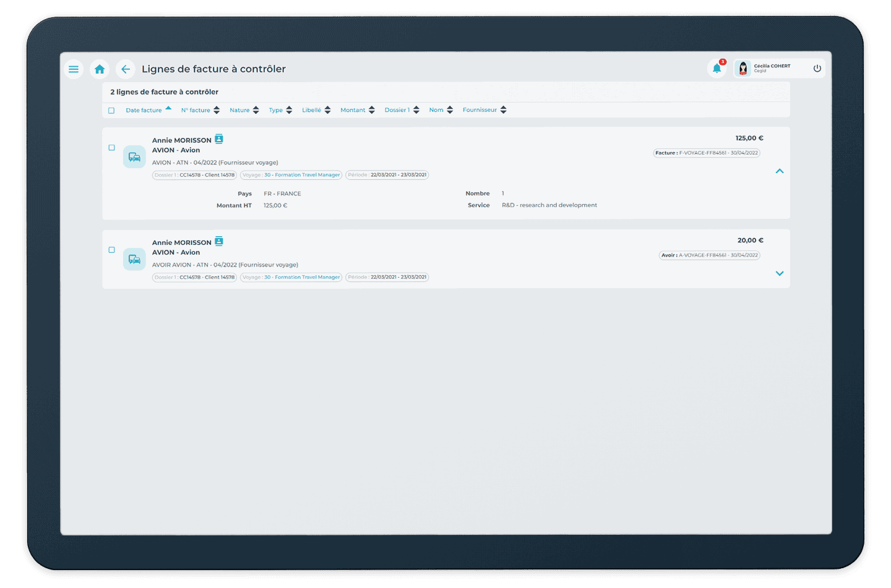Check the 125,00 € invoice line checkbox

click(x=112, y=148)
